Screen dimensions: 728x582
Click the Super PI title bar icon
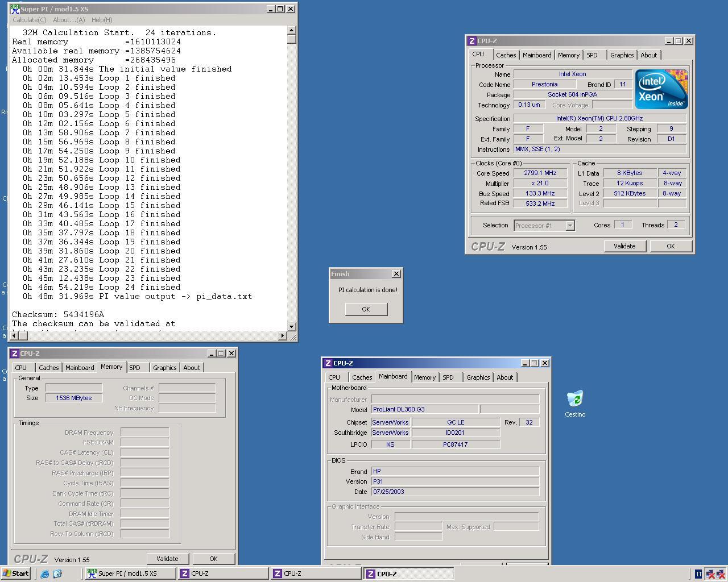[15, 9]
